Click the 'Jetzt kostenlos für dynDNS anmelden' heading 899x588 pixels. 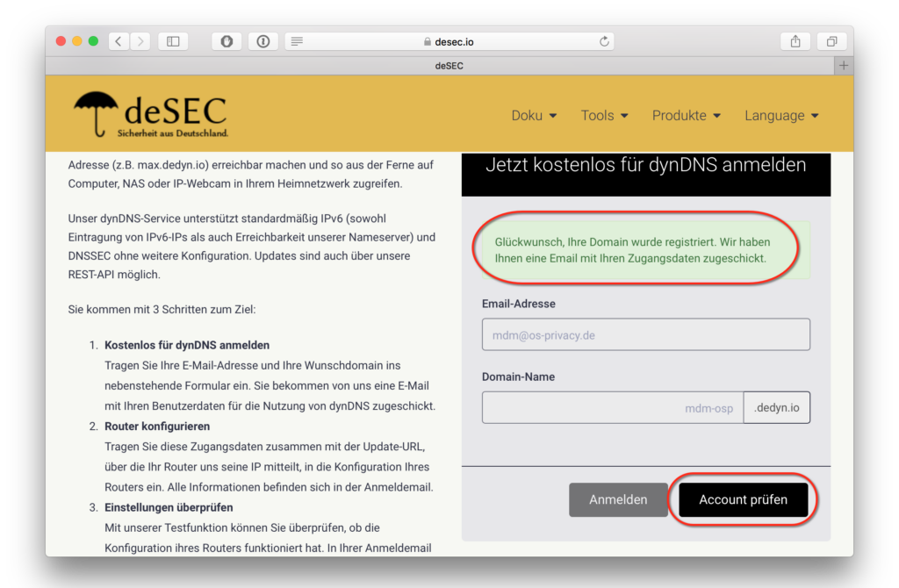pyautogui.click(x=645, y=165)
